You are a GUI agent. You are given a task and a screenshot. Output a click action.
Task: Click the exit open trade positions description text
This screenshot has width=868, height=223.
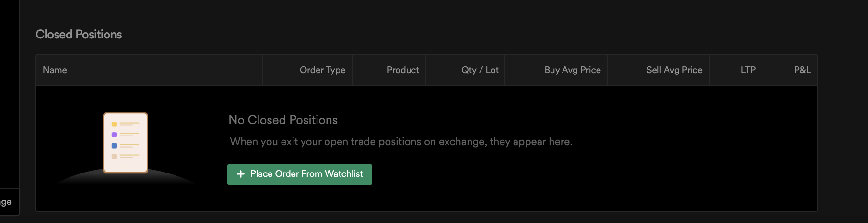coord(401,142)
